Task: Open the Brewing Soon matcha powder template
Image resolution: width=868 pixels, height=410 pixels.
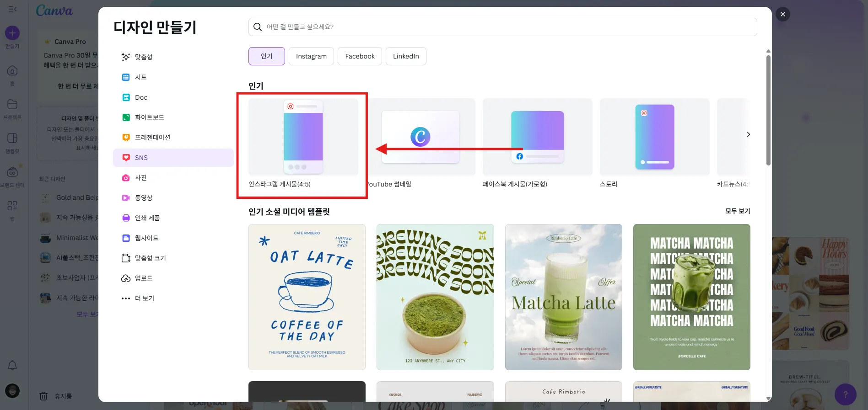Action: tap(435, 297)
